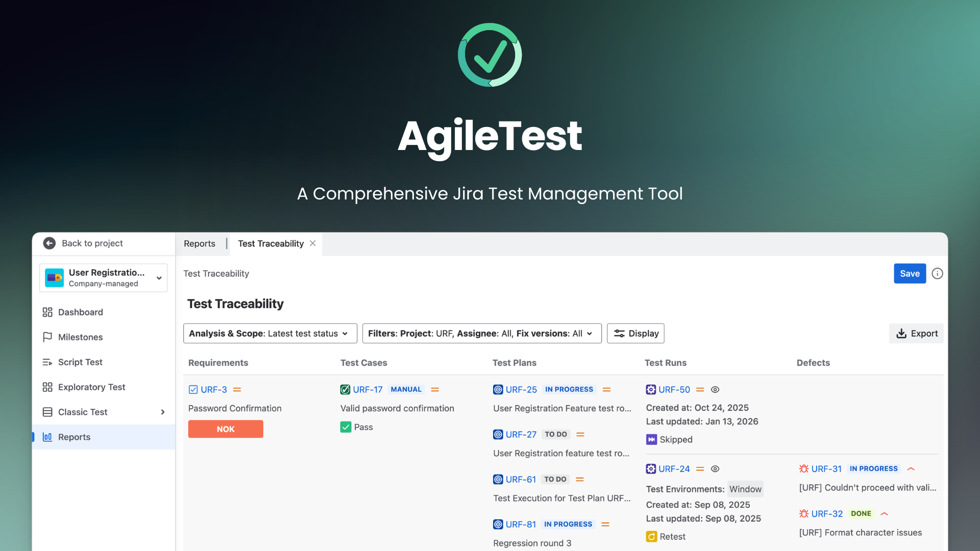Click the bug icon next to URF-31

[x=803, y=468]
